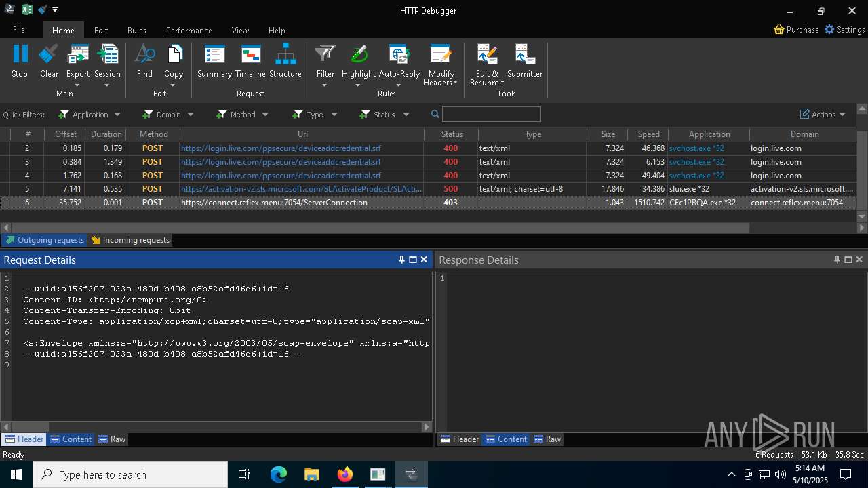
Task: Switch to the View ribbon tab
Action: point(240,30)
